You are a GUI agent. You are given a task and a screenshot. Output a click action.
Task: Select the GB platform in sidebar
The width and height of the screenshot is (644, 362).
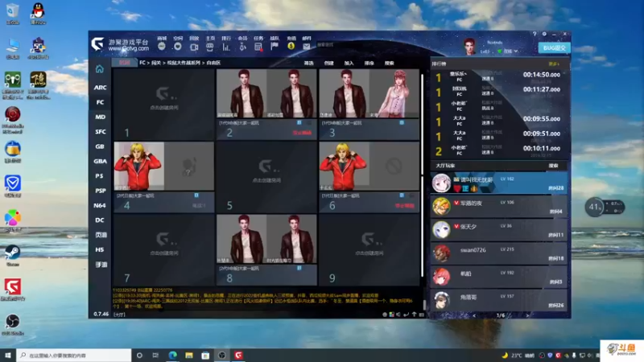click(x=100, y=146)
